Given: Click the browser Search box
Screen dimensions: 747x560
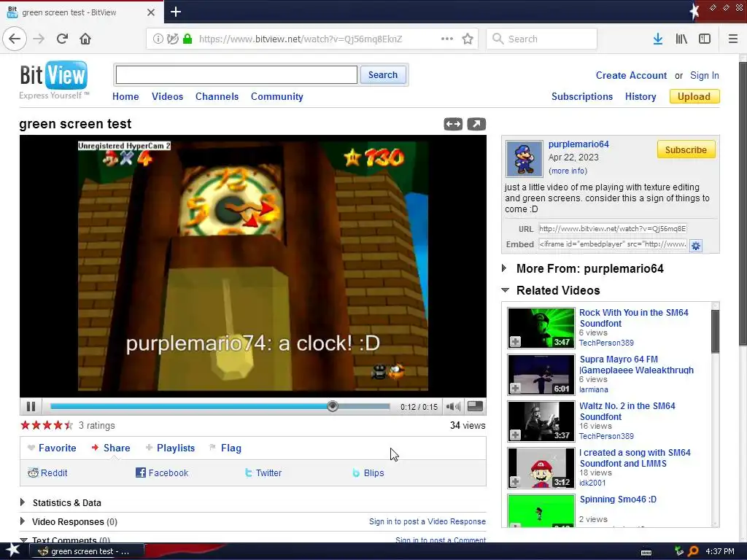Looking at the screenshot, I should [x=542, y=39].
